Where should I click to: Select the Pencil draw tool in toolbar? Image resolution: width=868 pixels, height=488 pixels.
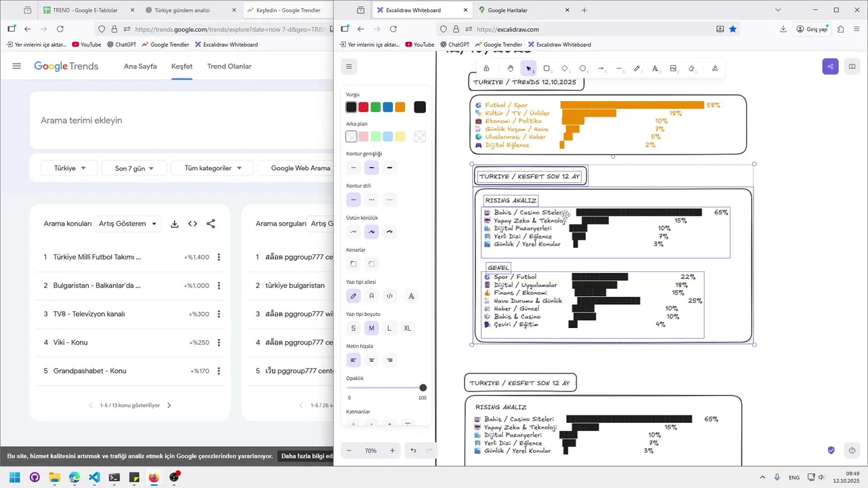coord(637,68)
